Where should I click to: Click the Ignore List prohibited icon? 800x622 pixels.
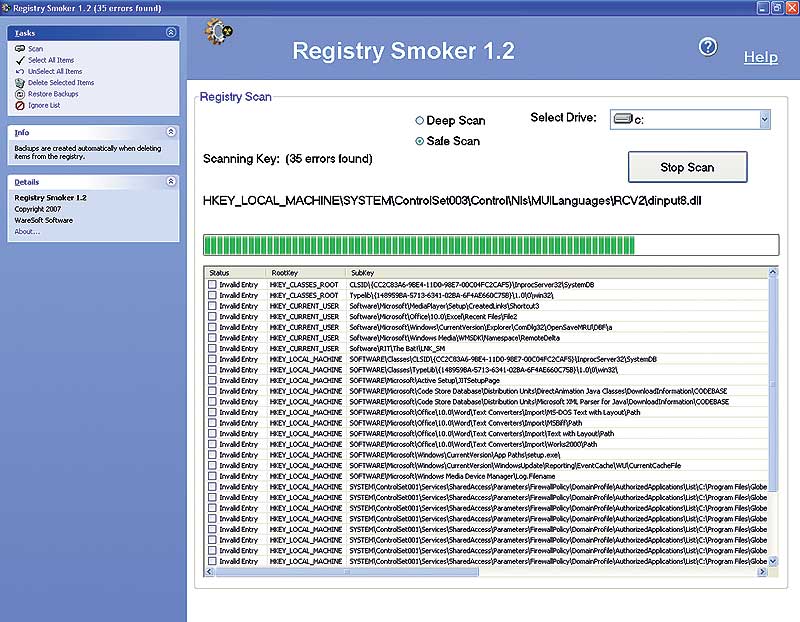20,106
